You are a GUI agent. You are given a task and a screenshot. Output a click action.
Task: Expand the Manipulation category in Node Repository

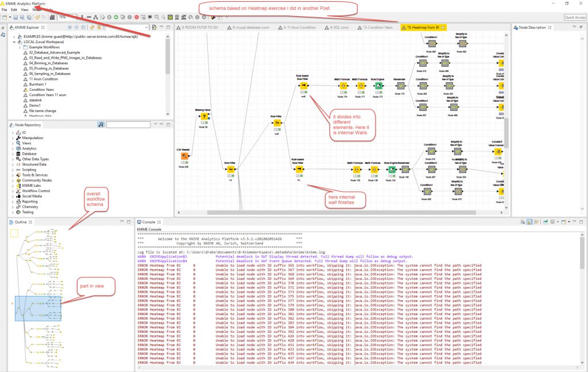point(14,138)
